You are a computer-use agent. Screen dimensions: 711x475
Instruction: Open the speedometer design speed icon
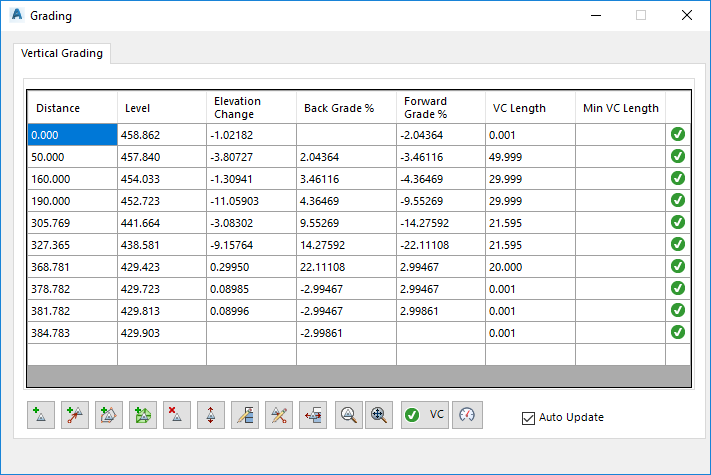coord(465,415)
